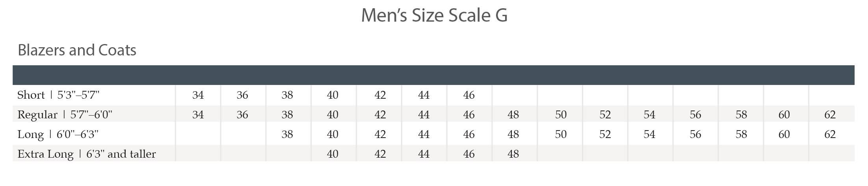868x186 pixels.
Task: Pick size 54 in the Long row
Action: coord(649,134)
